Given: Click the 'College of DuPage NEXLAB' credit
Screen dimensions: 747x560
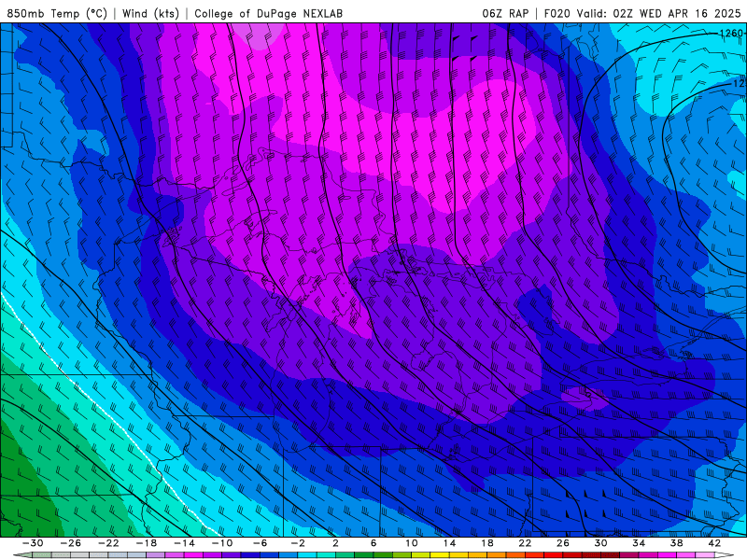Looking at the screenshot, I should coord(268,13).
